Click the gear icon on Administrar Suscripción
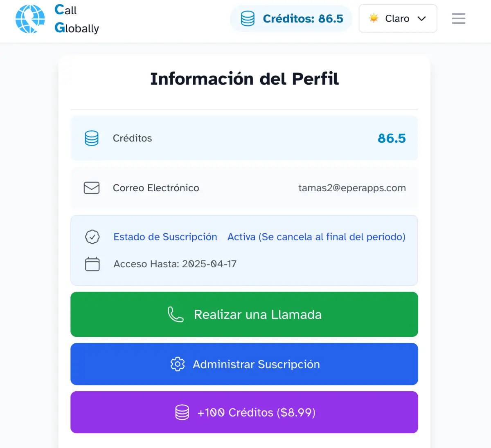This screenshot has width=491, height=448. [178, 364]
